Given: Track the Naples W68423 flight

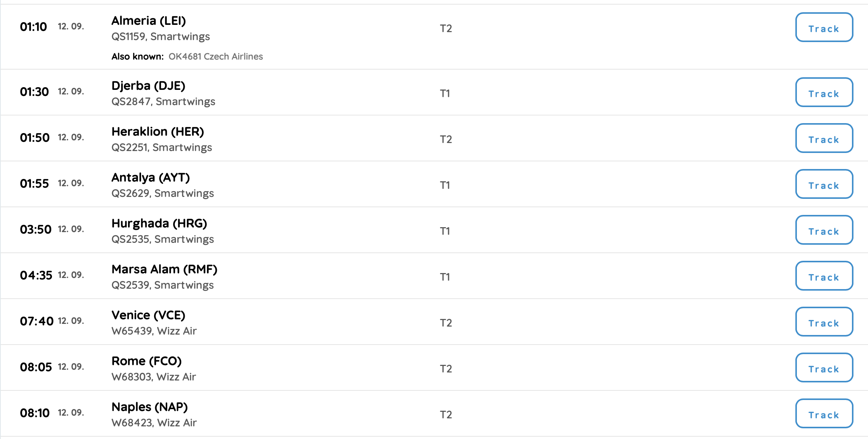Looking at the screenshot, I should click(824, 414).
